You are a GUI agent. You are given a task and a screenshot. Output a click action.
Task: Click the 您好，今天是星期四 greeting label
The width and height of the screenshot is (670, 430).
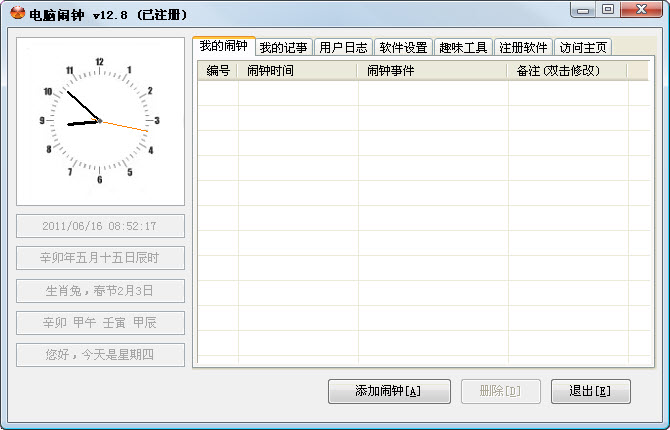point(100,354)
